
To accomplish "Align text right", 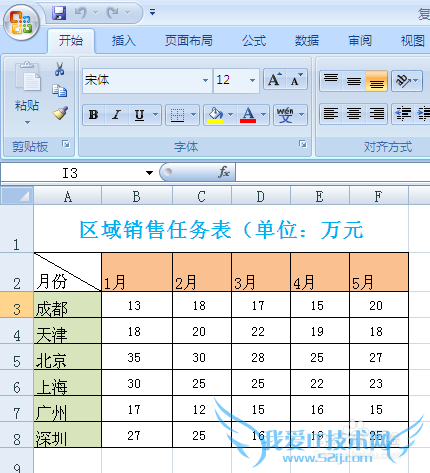I will point(377,114).
